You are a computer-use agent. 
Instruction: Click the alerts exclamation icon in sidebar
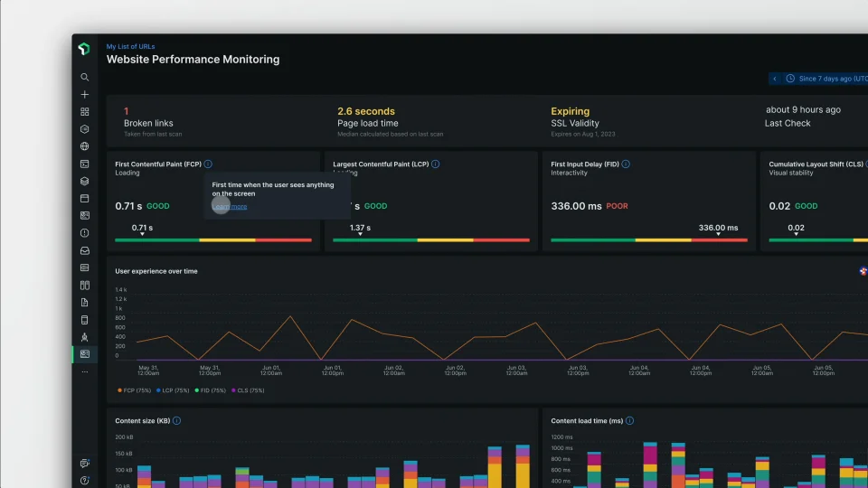tap(85, 233)
